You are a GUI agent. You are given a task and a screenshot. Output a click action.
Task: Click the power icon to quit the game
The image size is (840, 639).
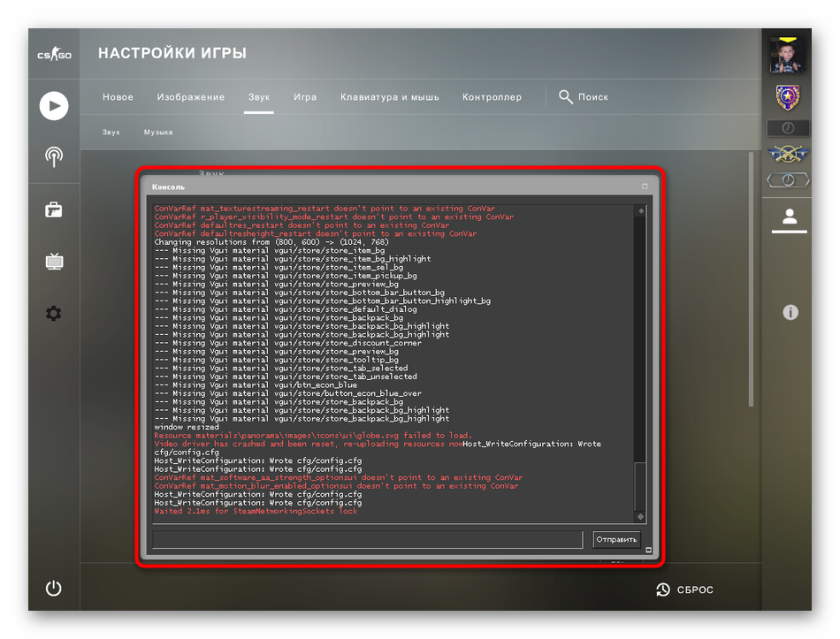[x=54, y=588]
